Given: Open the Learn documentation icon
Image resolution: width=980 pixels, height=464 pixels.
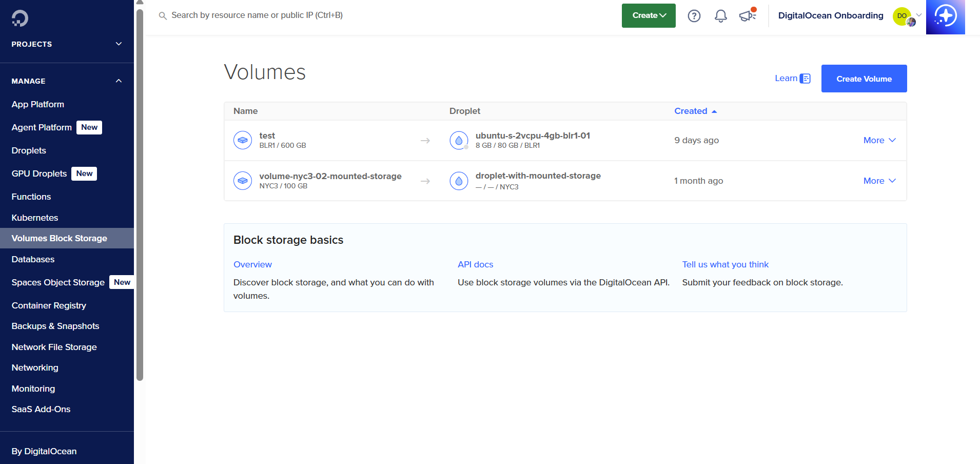Looking at the screenshot, I should pyautogui.click(x=805, y=78).
